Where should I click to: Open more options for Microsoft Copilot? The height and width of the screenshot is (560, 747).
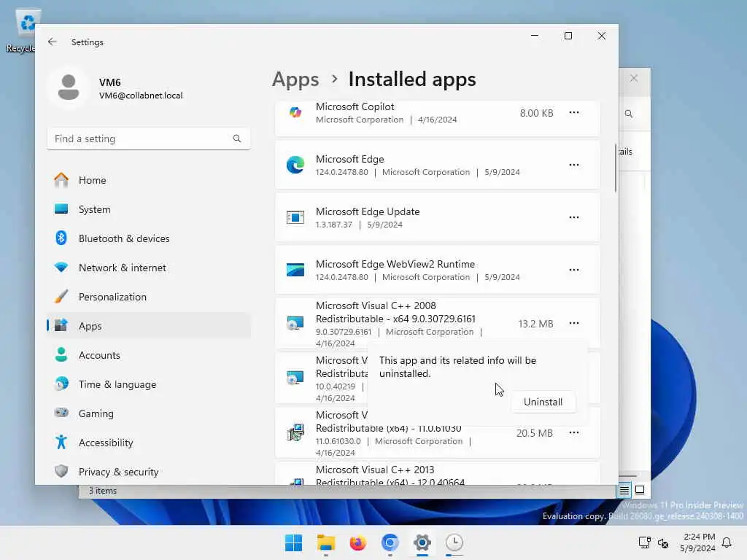pos(574,113)
